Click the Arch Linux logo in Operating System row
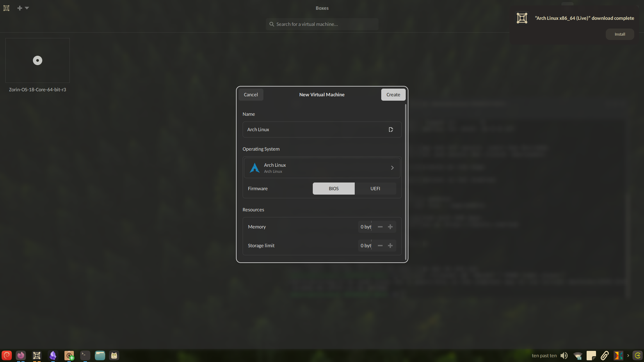 tap(254, 168)
